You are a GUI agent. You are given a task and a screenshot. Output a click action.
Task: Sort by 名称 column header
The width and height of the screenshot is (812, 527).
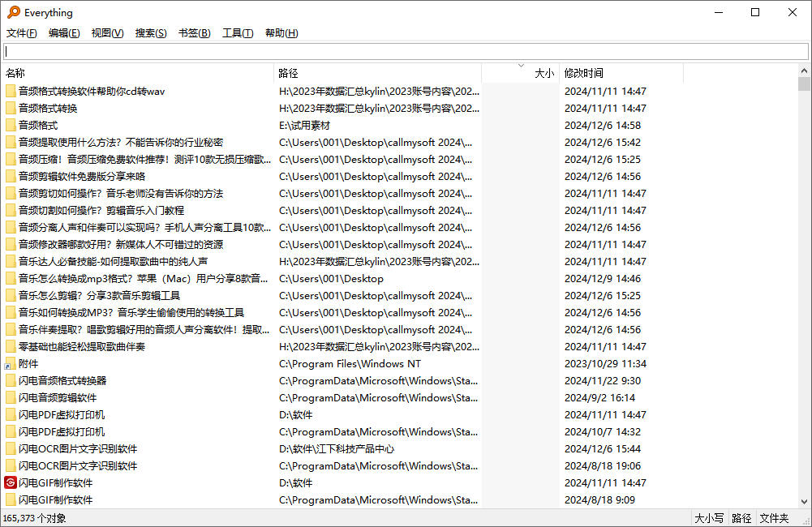click(x=138, y=73)
